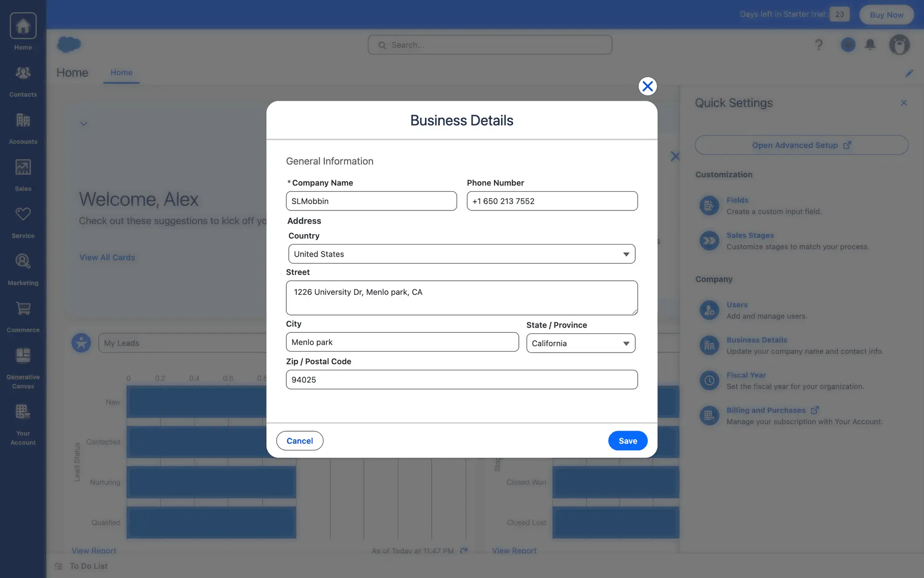The width and height of the screenshot is (924, 578).
Task: Open the State / Province dropdown
Action: pos(580,343)
